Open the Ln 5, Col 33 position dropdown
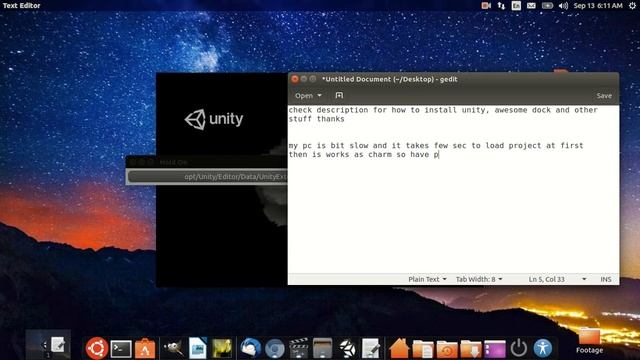Viewport: 640px width, 360px height. (557, 279)
